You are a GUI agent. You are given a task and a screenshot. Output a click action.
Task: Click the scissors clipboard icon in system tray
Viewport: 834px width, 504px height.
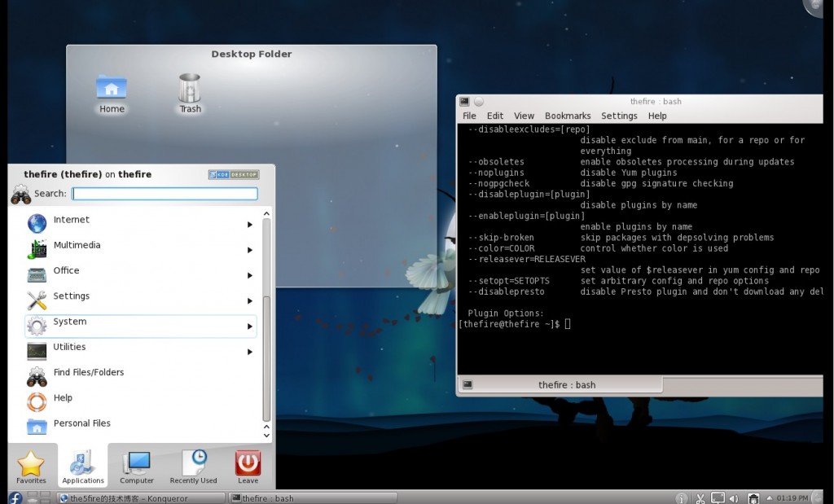pos(700,498)
